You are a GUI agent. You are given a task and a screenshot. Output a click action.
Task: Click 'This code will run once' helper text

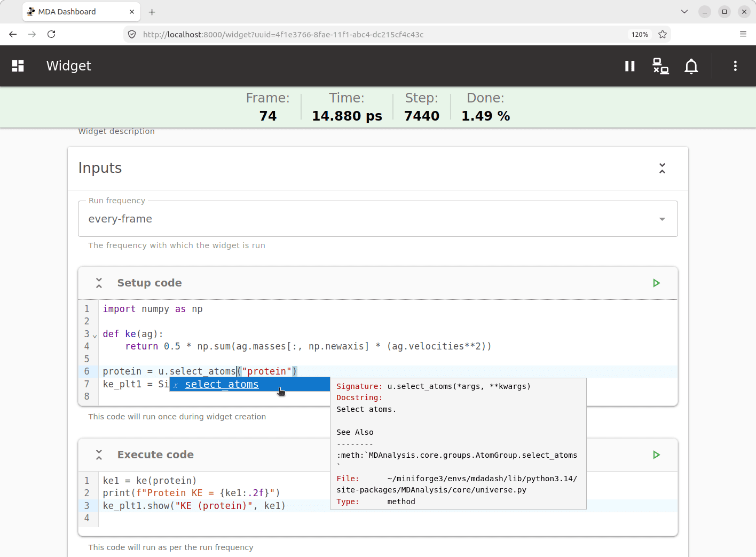point(177,417)
